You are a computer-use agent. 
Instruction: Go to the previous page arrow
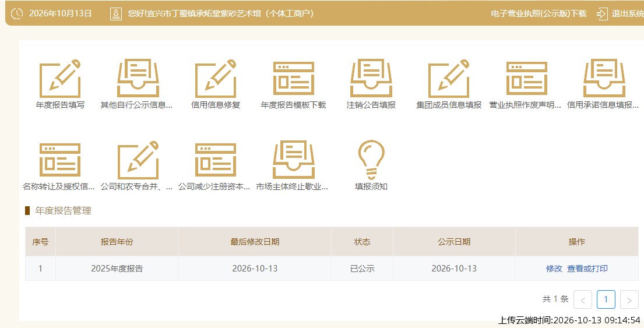[582, 299]
